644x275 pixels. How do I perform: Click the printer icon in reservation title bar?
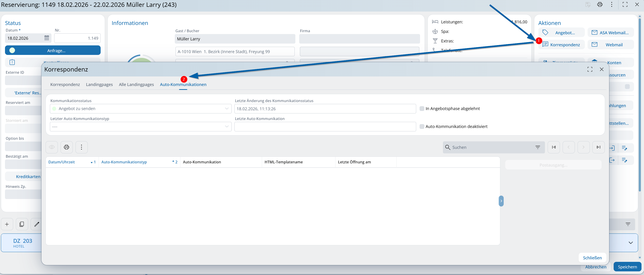tap(600, 5)
